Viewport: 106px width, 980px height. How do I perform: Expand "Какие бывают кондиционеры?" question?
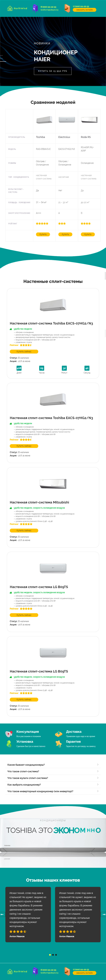[x=53, y=765]
